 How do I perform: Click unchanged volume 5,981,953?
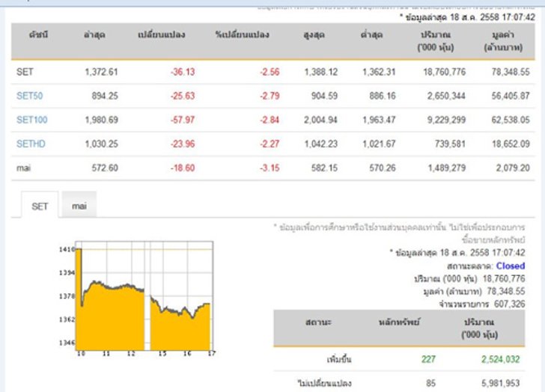click(501, 383)
